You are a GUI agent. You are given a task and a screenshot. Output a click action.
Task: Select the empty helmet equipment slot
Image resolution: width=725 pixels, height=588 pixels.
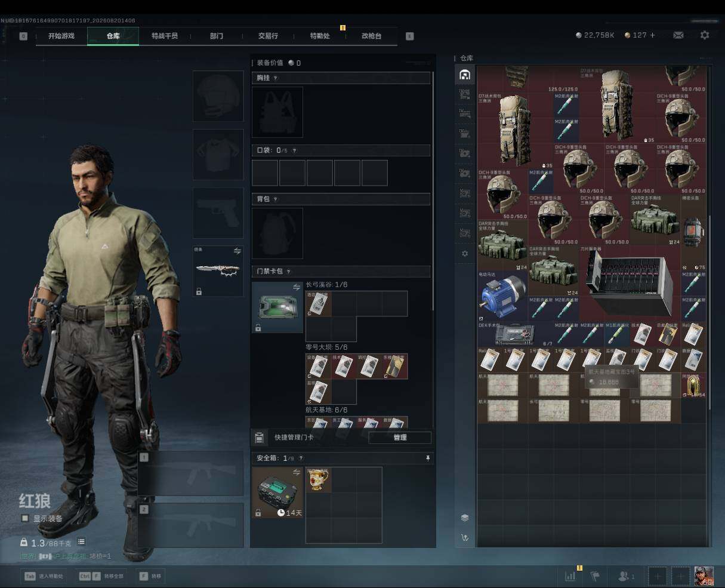tap(218, 96)
